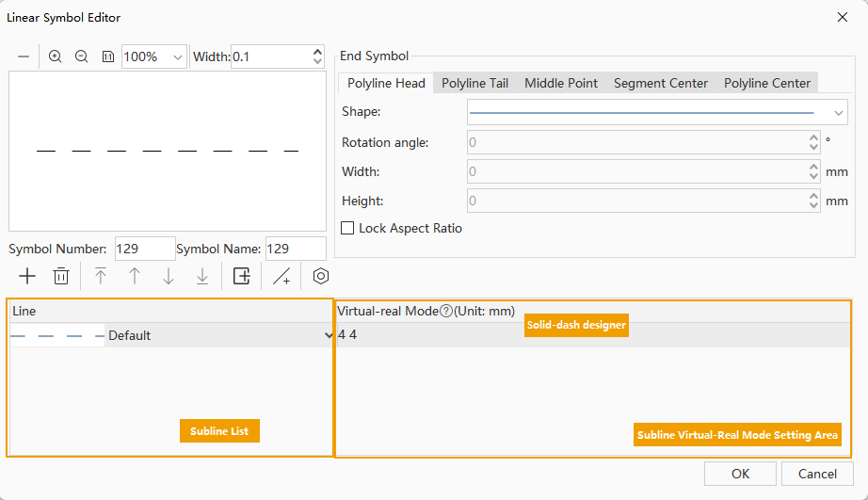Image resolution: width=868 pixels, height=500 pixels.
Task: Delete the subline with trash icon
Action: 61,276
